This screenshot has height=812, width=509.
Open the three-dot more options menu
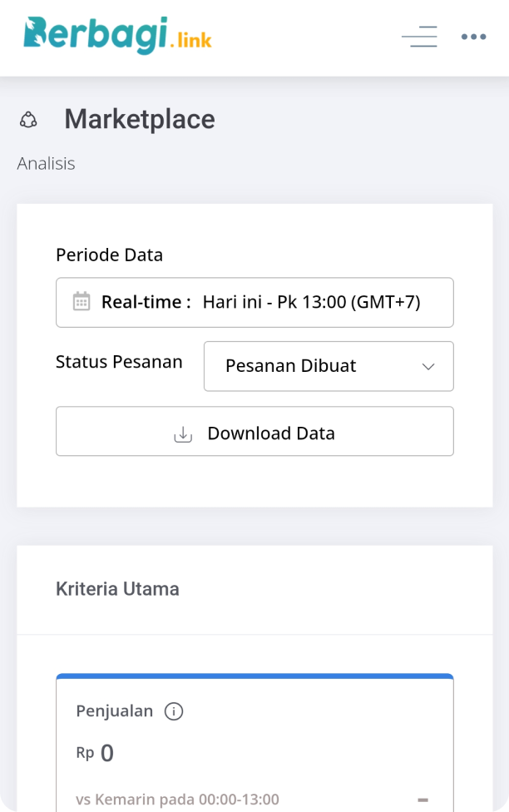click(473, 37)
